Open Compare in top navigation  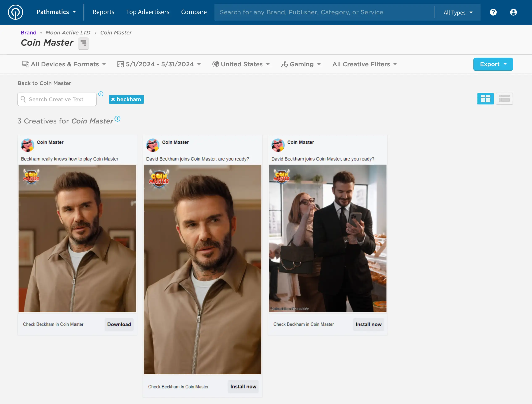tap(194, 12)
